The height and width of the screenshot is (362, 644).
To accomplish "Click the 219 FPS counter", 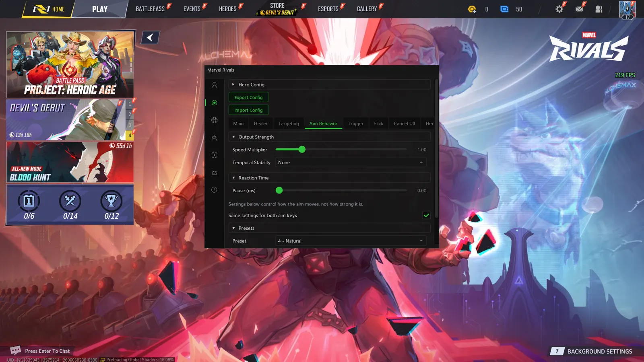I will point(625,75).
